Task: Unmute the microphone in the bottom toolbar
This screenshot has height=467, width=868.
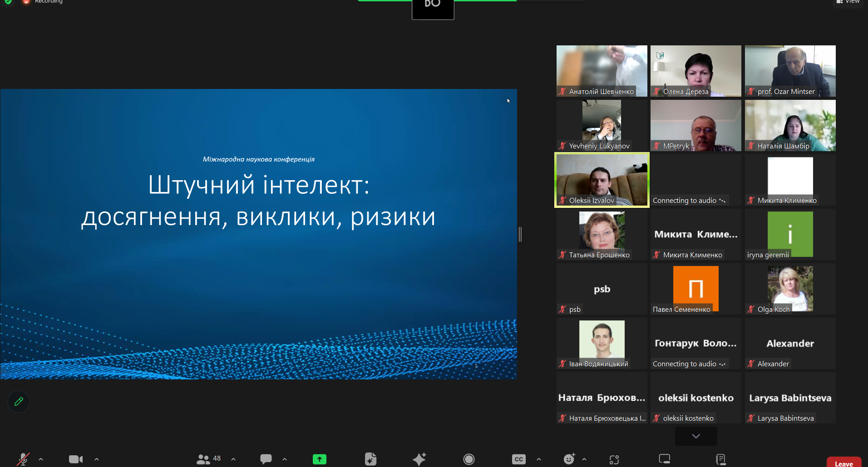Action: tap(23, 459)
